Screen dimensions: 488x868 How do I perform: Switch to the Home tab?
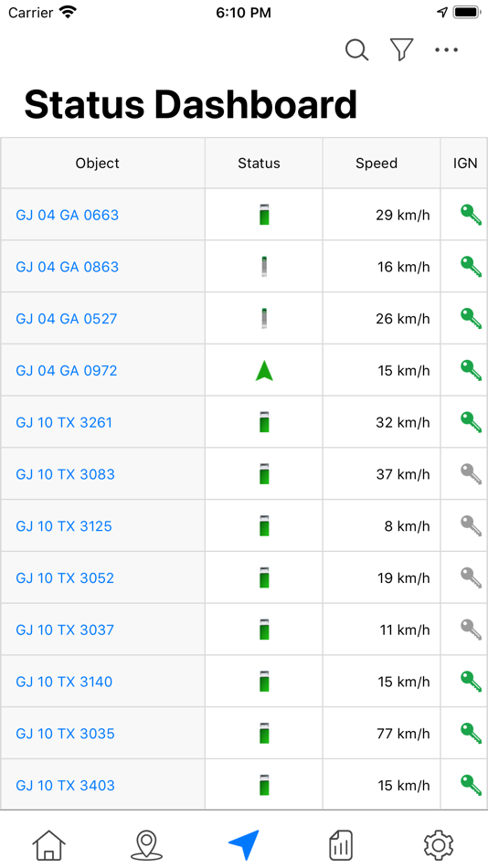[x=48, y=845]
